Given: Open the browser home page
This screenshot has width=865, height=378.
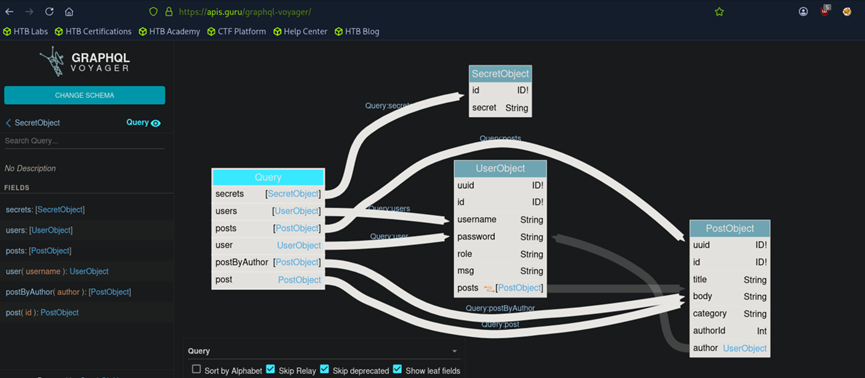Looking at the screenshot, I should tap(69, 12).
